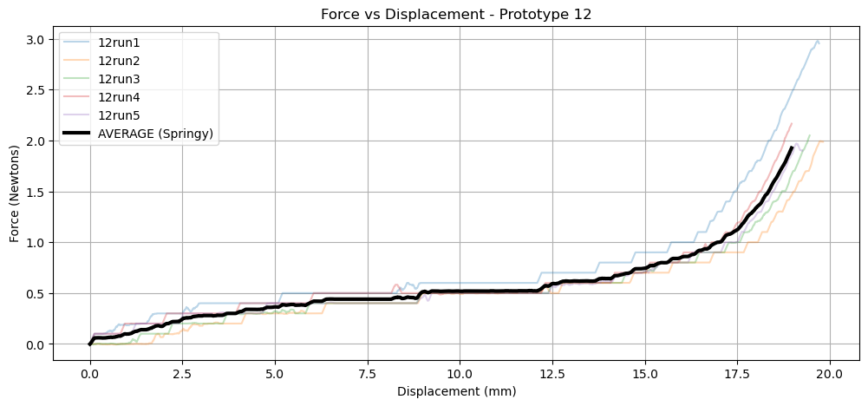Click the end of the black average curve
Screen dimensions: 868x406
click(792, 147)
